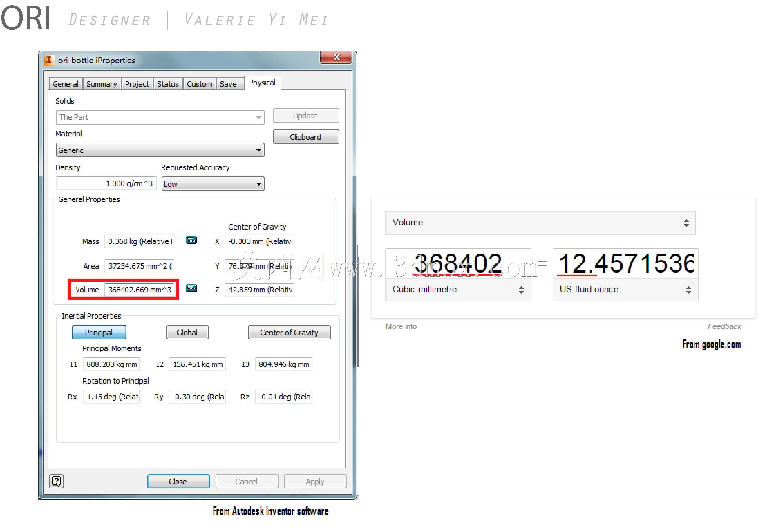
Task: Click the Density 1.000 g/cm^3 field
Action: [x=106, y=184]
